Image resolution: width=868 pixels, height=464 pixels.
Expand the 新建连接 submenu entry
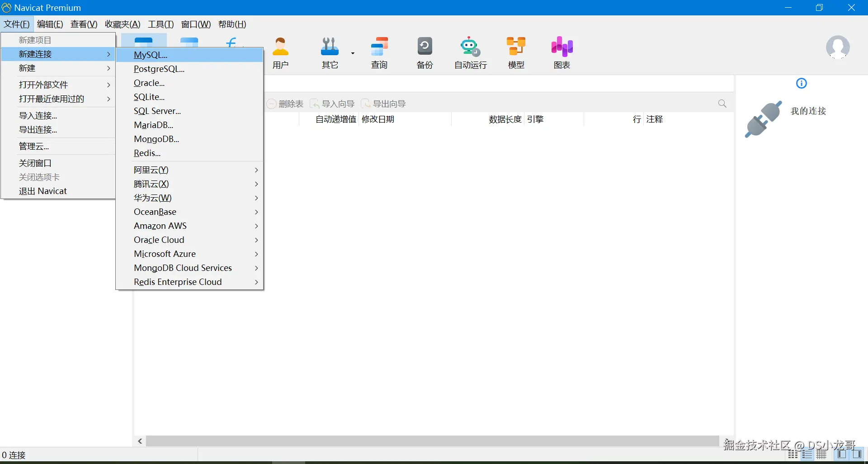pyautogui.click(x=58, y=54)
